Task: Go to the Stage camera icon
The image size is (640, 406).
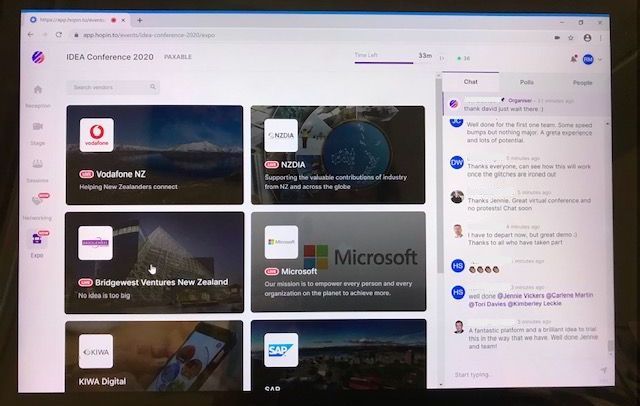Action: point(38,126)
